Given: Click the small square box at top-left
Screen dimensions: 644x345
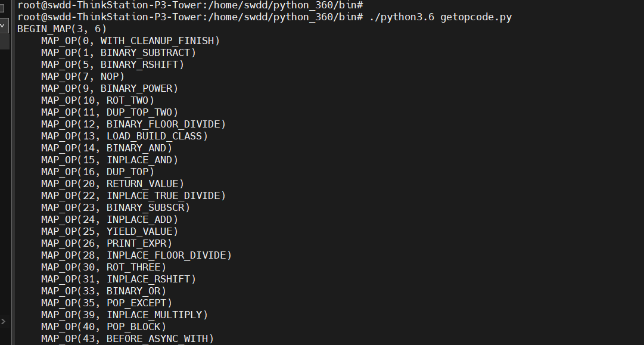Looking at the screenshot, I should click(2, 8).
